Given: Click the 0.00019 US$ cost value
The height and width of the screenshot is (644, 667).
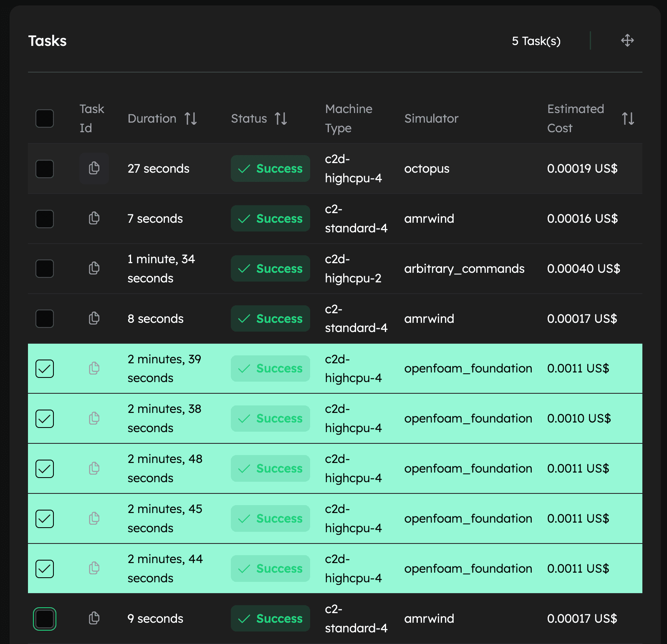Looking at the screenshot, I should pos(582,169).
